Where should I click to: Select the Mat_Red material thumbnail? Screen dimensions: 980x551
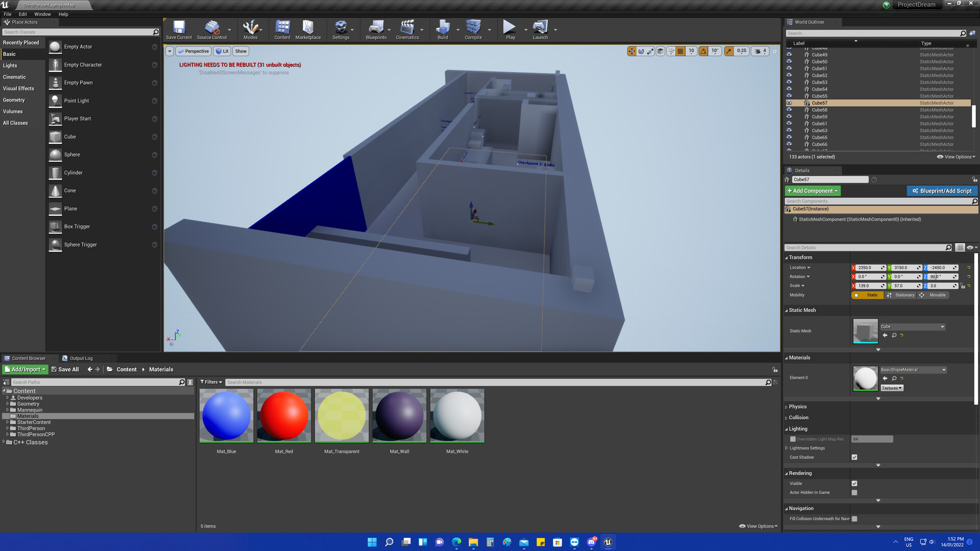pyautogui.click(x=284, y=416)
